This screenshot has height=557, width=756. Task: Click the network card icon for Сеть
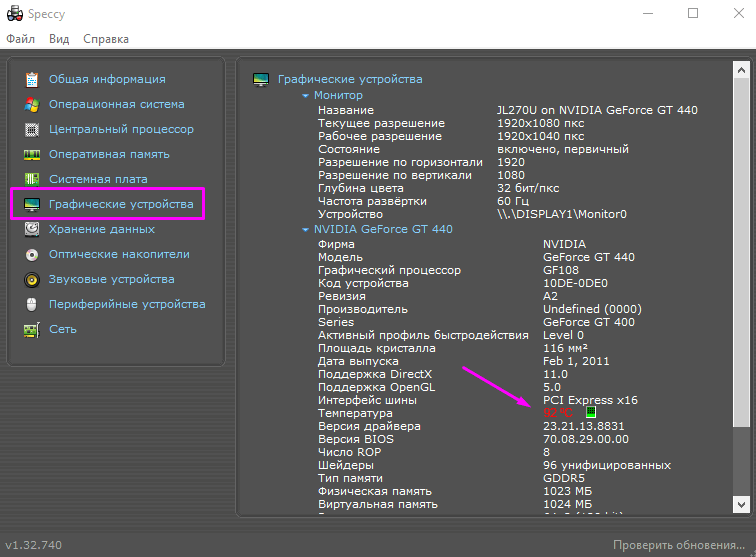(x=32, y=330)
